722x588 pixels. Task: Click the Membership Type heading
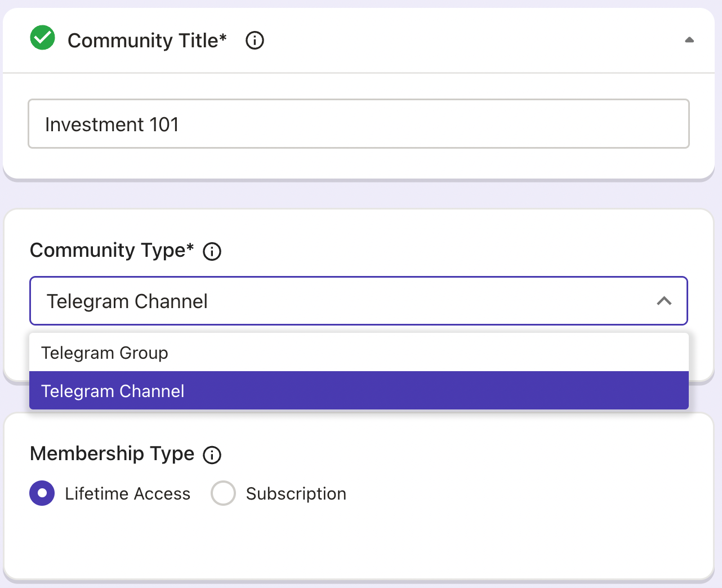pos(112,454)
